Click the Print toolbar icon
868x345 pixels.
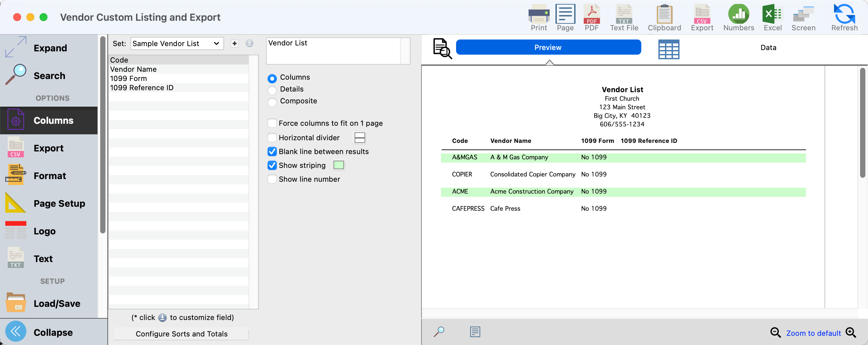pyautogui.click(x=538, y=17)
